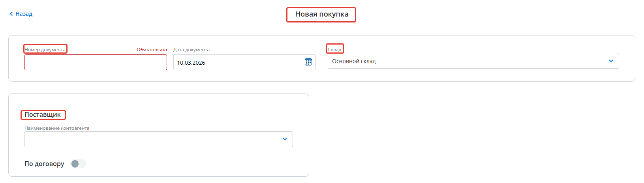Click the Номер документа field label
644x183 pixels.
point(45,50)
